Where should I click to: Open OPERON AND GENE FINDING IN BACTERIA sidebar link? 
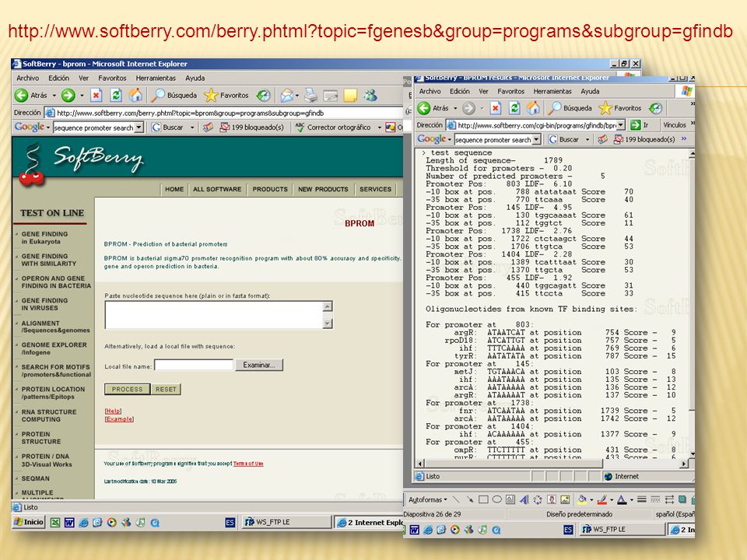(56, 282)
